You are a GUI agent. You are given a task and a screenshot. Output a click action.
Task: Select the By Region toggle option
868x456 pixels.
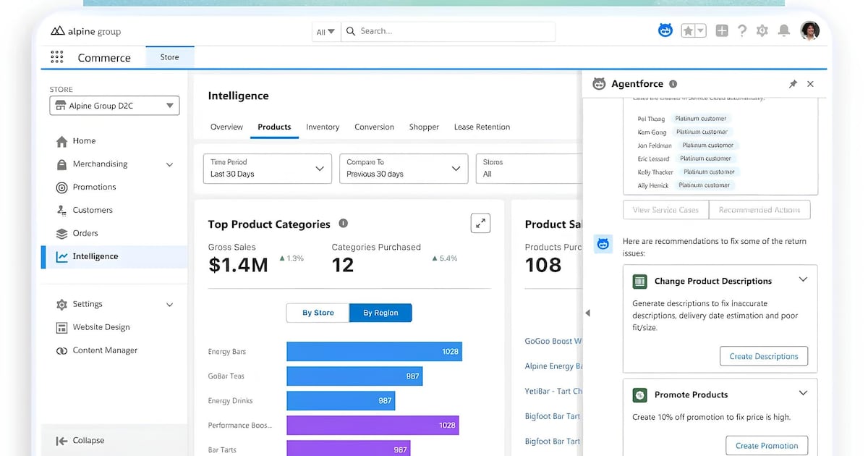[x=380, y=313]
